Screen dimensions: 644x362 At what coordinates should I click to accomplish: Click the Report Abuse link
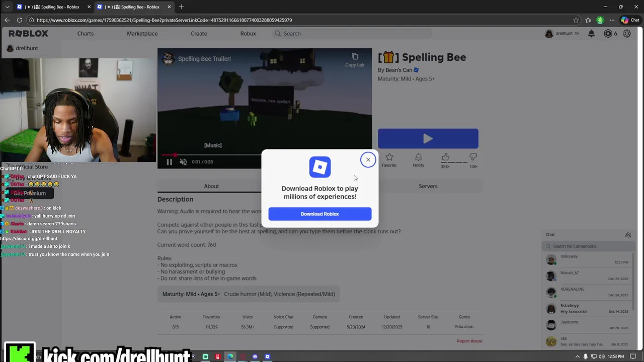click(x=469, y=341)
